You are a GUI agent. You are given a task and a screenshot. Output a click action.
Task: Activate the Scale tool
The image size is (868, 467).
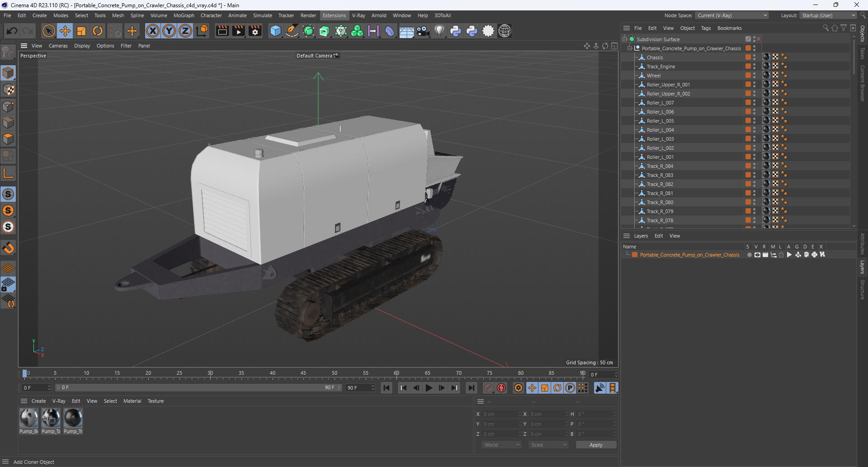(x=81, y=31)
